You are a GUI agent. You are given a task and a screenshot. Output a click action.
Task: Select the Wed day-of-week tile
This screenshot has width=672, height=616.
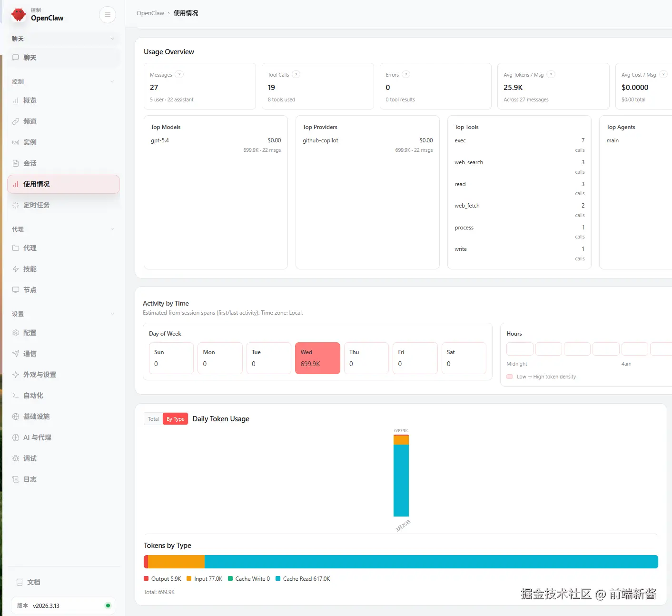(x=317, y=358)
